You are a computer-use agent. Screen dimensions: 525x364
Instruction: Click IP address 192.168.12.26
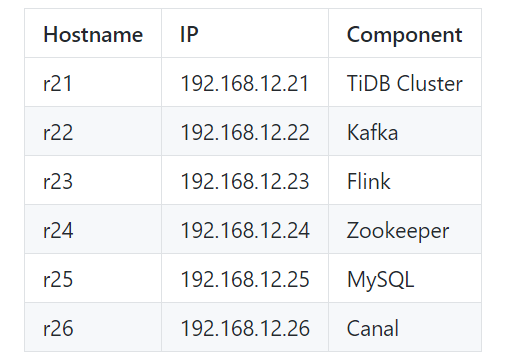click(245, 327)
